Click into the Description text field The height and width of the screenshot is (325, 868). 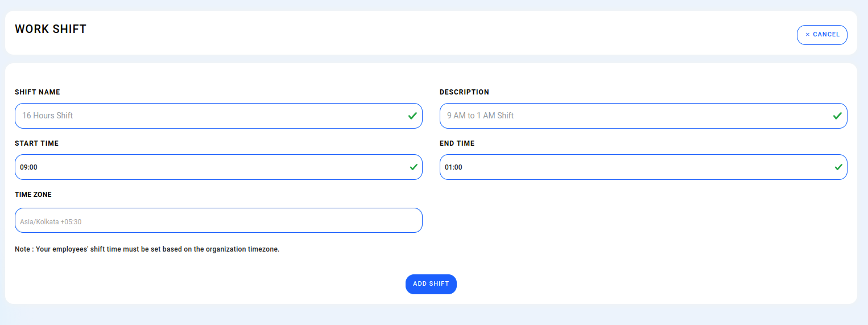point(643,116)
